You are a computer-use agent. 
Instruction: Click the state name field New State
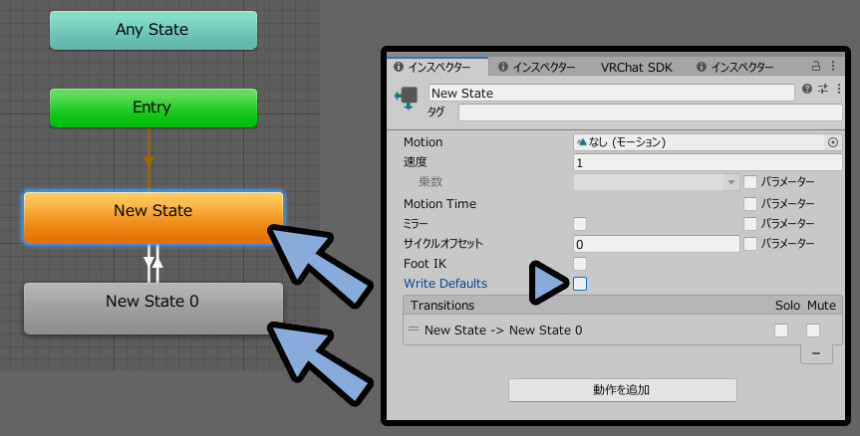(x=611, y=93)
